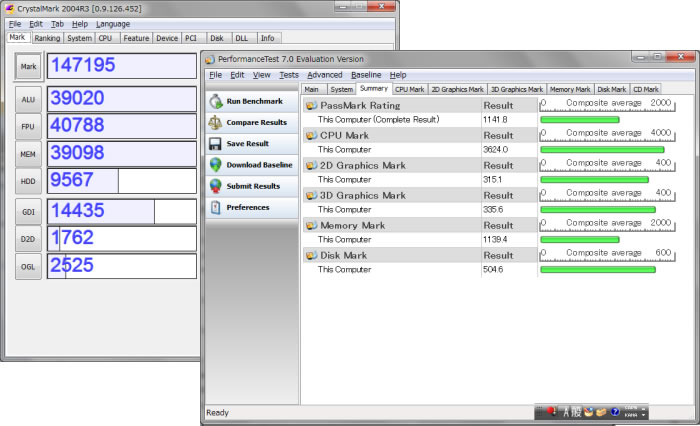
Task: Click the Run Benchmark stopwatch icon
Action: click(x=216, y=101)
